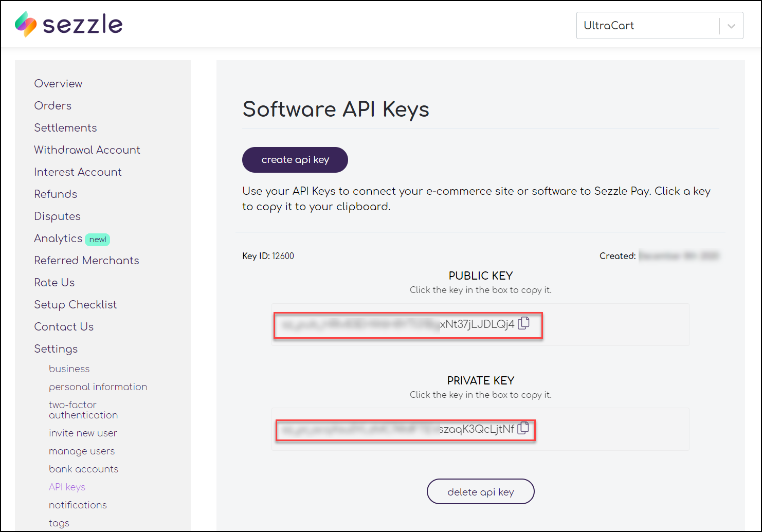The height and width of the screenshot is (532, 762).
Task: Click the delete api key button
Action: click(x=481, y=492)
